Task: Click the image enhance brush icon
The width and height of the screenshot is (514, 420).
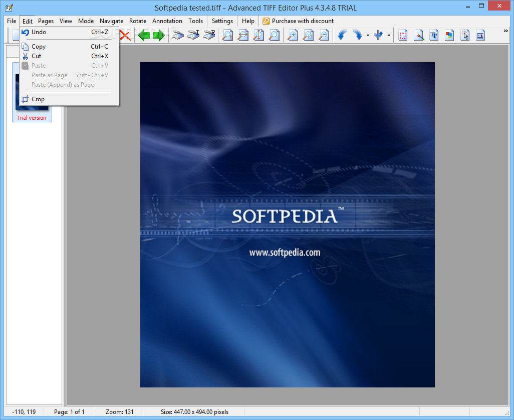Action: pos(418,35)
